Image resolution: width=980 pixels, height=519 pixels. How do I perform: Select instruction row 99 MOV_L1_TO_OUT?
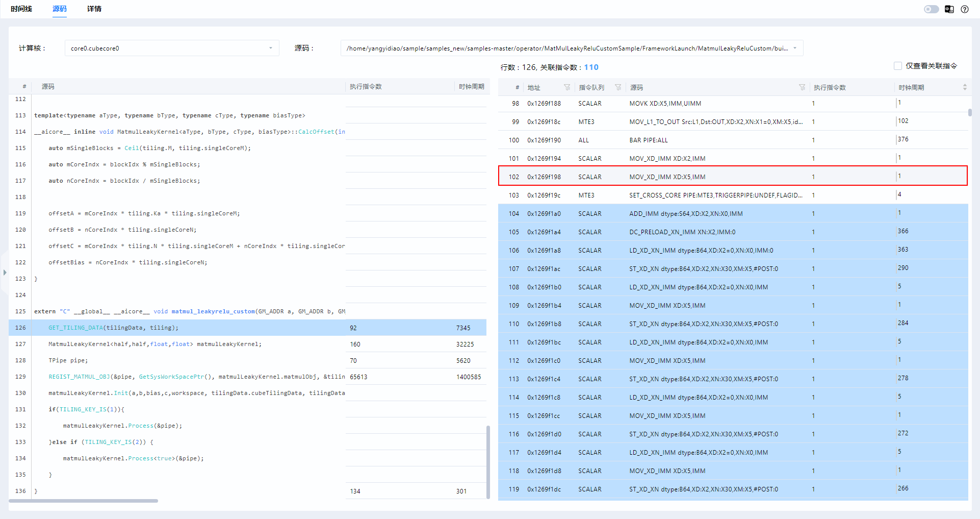[733, 121]
